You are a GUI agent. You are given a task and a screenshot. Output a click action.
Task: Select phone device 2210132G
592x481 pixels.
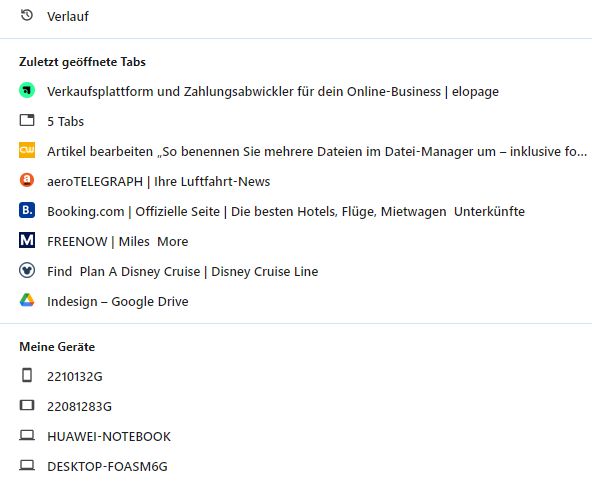(x=75, y=376)
